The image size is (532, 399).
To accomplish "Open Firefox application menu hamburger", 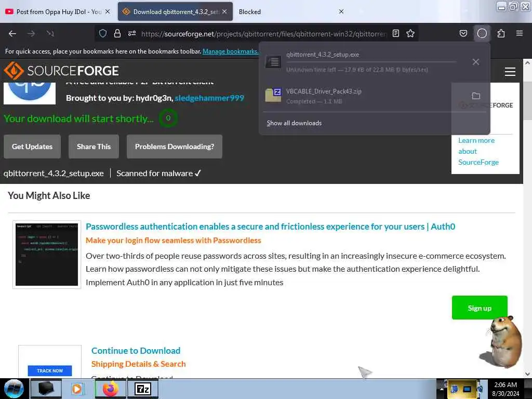I will pyautogui.click(x=520, y=34).
